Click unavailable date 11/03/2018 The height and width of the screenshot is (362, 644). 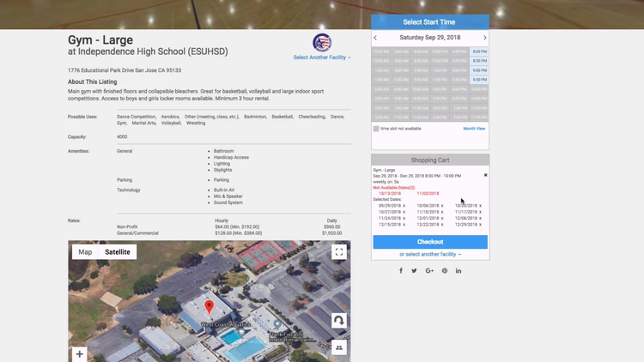(428, 193)
